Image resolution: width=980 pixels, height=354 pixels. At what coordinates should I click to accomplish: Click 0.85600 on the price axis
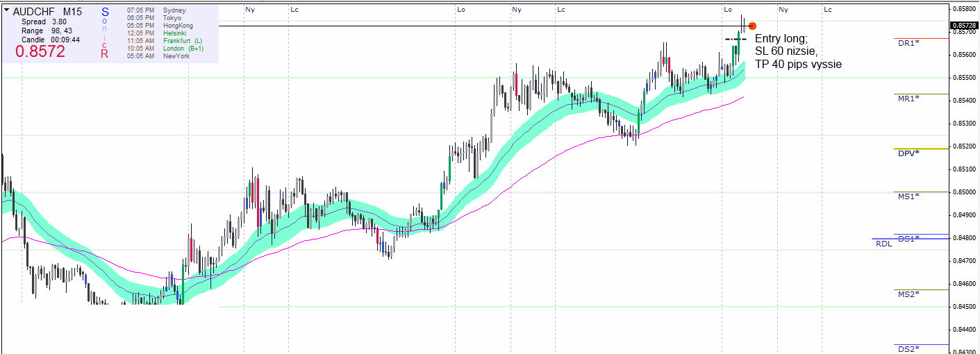(x=963, y=55)
